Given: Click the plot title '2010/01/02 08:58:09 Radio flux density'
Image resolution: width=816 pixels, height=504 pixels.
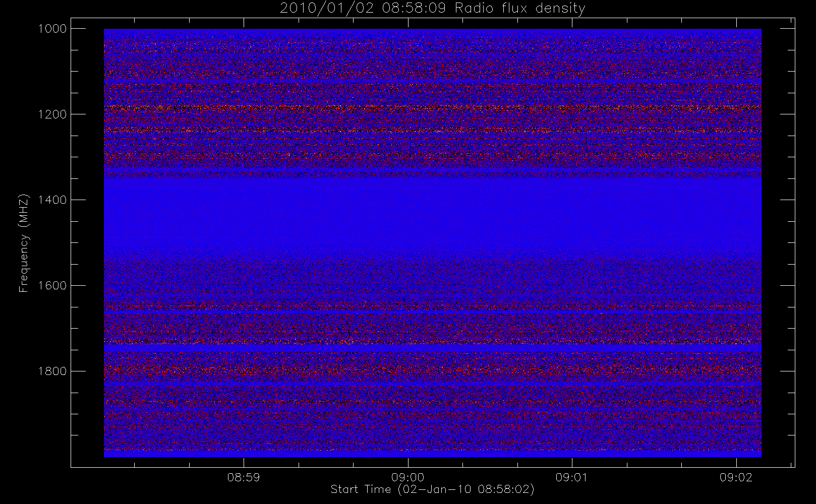Looking at the screenshot, I should (432, 9).
